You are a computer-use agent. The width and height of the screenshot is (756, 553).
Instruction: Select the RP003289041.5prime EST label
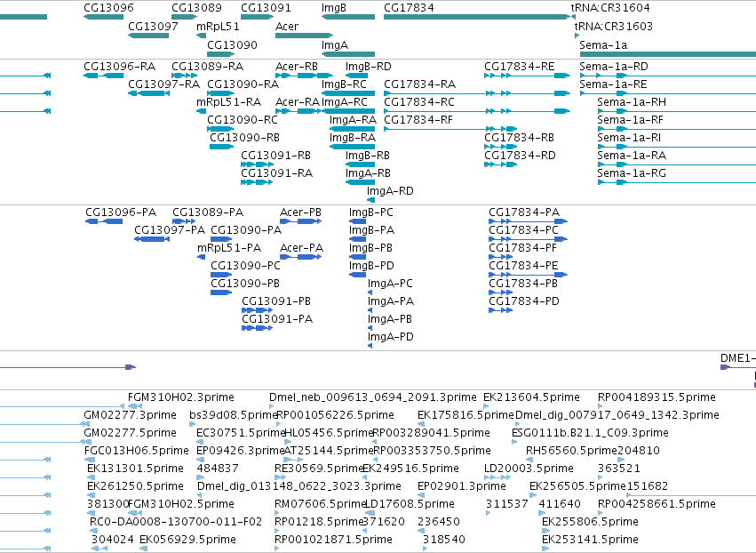[x=432, y=433]
